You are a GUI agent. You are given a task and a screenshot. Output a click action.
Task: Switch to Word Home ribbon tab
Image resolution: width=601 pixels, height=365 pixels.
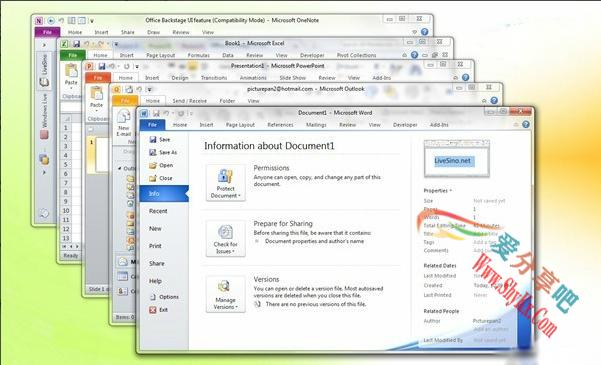click(180, 125)
